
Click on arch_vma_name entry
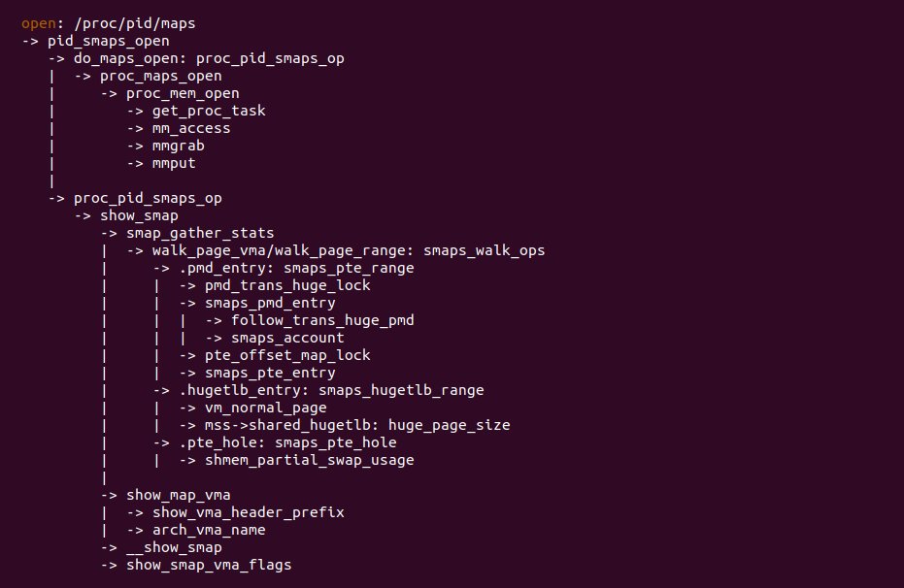coord(209,530)
